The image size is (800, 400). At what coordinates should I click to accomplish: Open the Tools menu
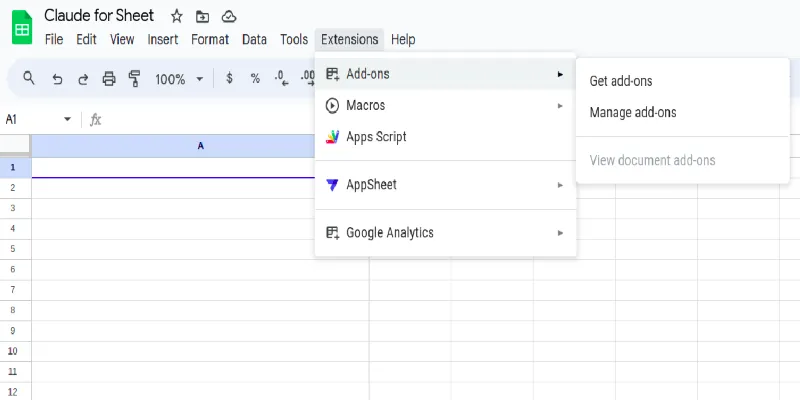[294, 39]
